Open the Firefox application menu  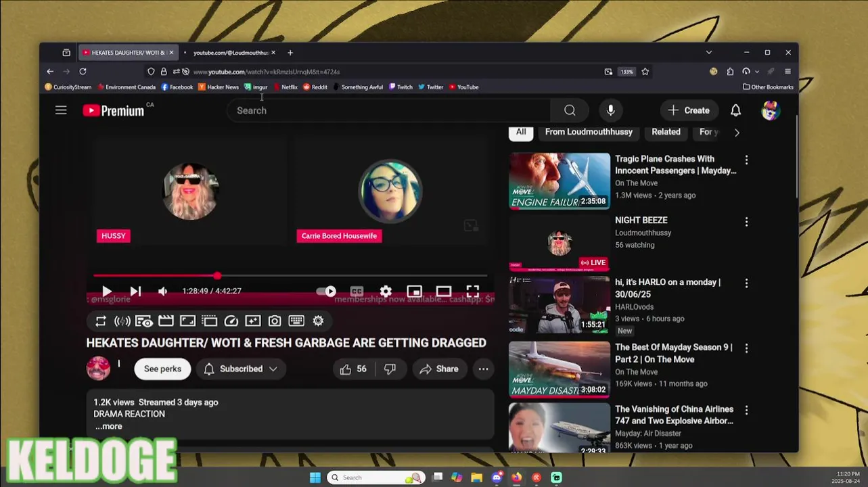(x=787, y=72)
